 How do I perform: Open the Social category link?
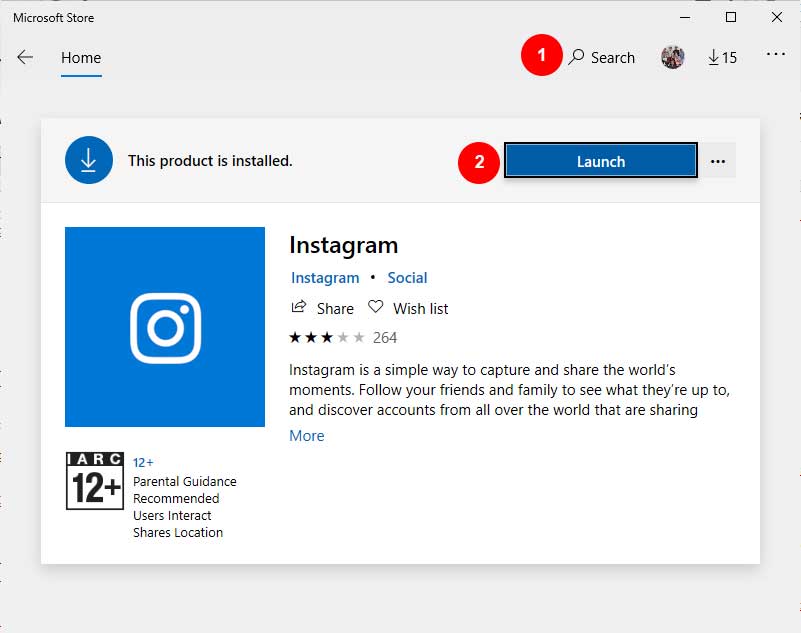click(407, 277)
